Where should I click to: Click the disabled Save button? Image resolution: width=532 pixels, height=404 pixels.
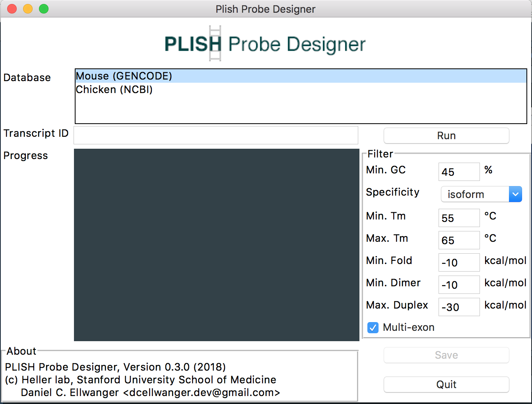coord(446,355)
